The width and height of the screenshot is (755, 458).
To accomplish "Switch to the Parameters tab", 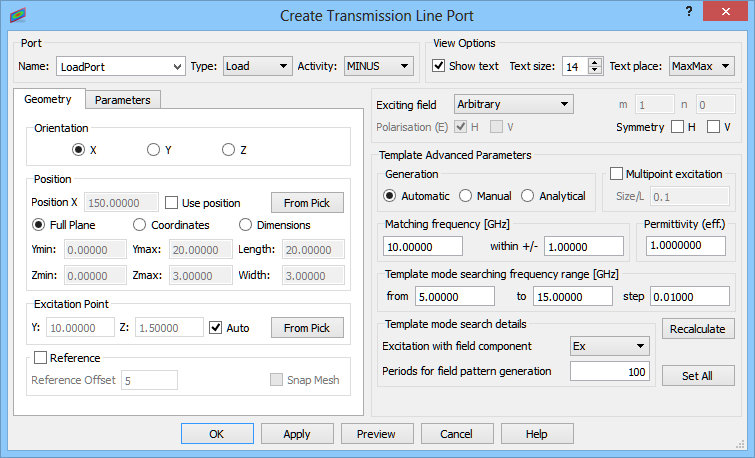I will [x=123, y=100].
